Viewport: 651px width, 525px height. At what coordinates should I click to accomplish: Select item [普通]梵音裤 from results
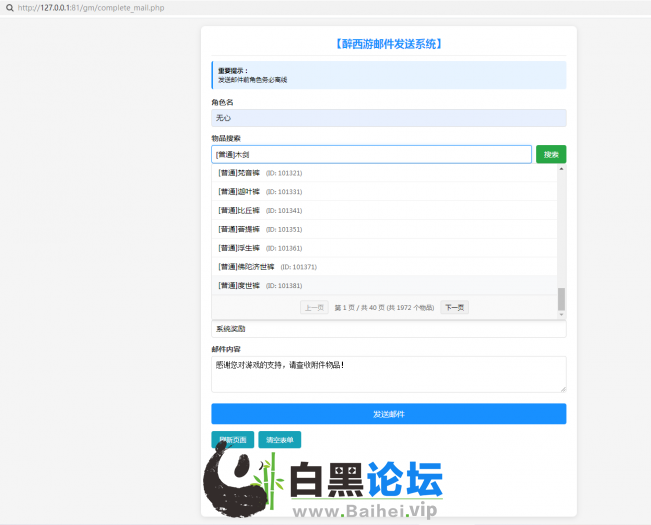[x=238, y=173]
